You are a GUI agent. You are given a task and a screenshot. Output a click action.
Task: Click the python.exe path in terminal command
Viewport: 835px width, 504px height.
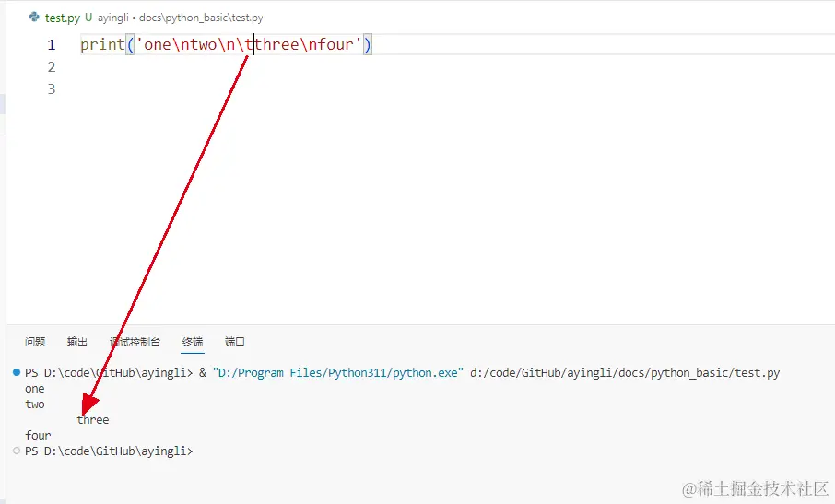pyautogui.click(x=338, y=373)
